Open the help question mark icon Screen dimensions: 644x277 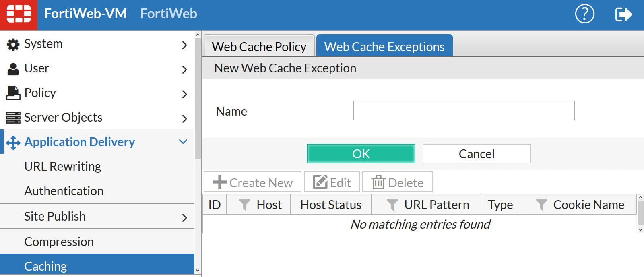point(584,14)
